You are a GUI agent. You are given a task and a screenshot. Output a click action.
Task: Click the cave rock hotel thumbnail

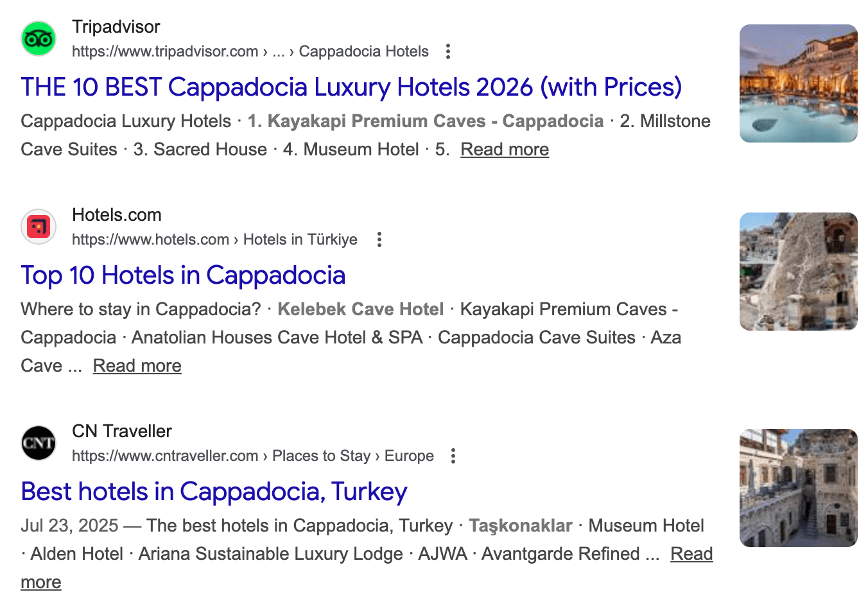coord(798,272)
